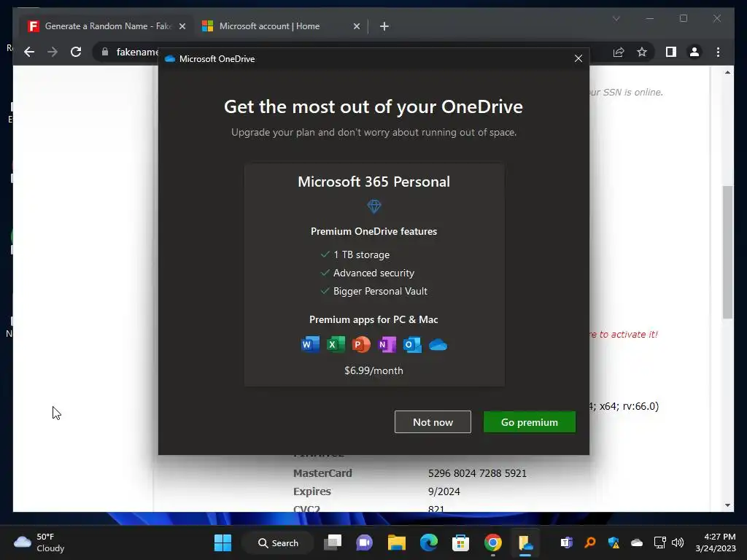The height and width of the screenshot is (560, 747).
Task: Open OneDrive cloud tray icon
Action: (637, 542)
